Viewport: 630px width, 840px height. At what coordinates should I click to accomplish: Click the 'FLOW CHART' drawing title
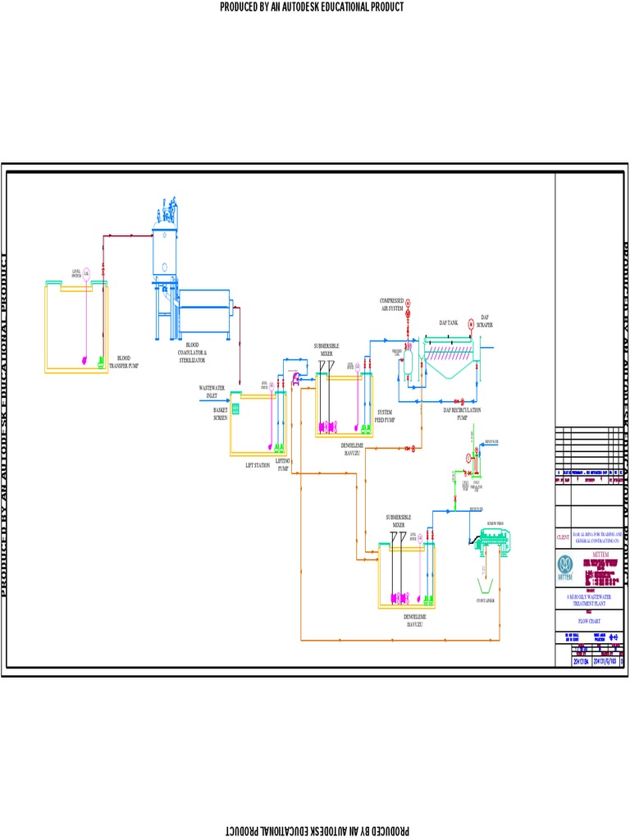(x=589, y=622)
